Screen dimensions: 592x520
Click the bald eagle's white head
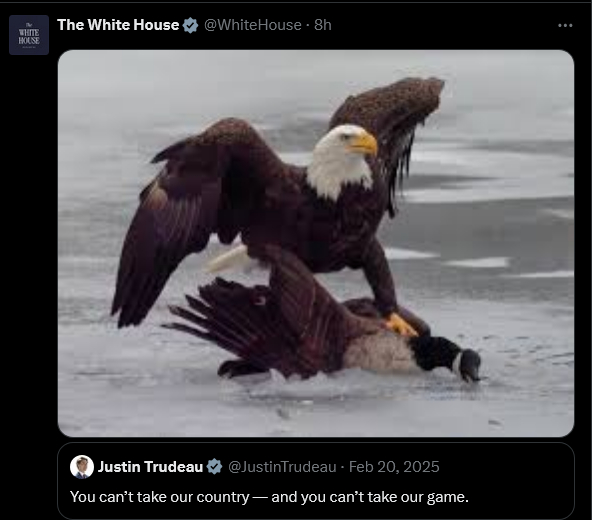tap(340, 159)
